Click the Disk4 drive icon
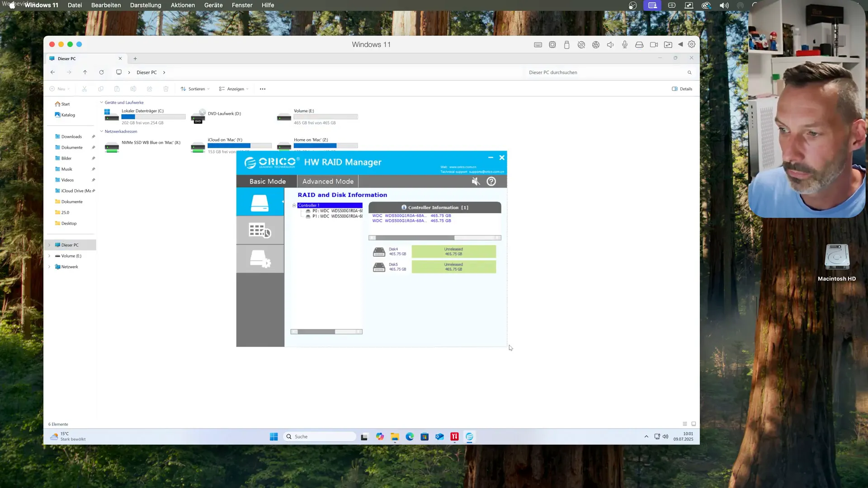The width and height of the screenshot is (868, 488). 379,252
